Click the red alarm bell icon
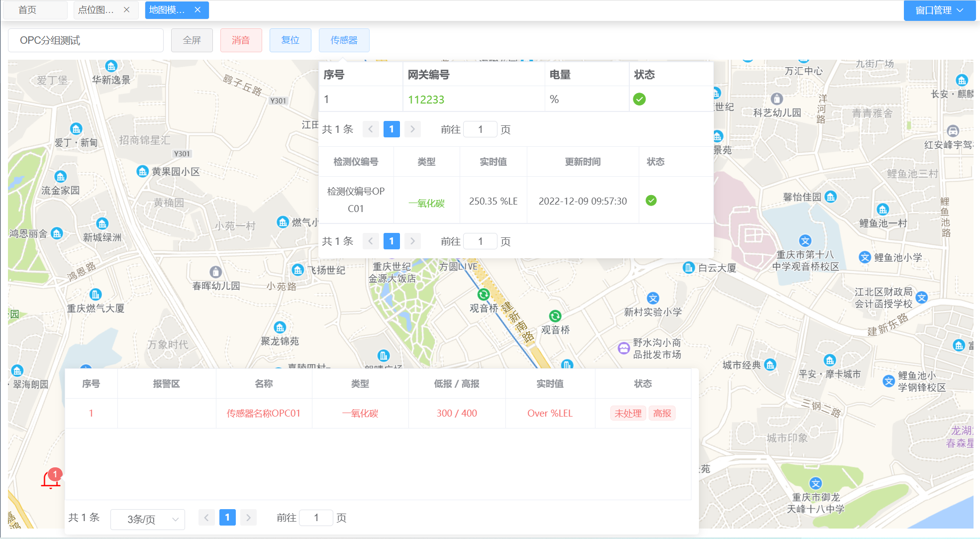This screenshot has height=539, width=980. 51,480
